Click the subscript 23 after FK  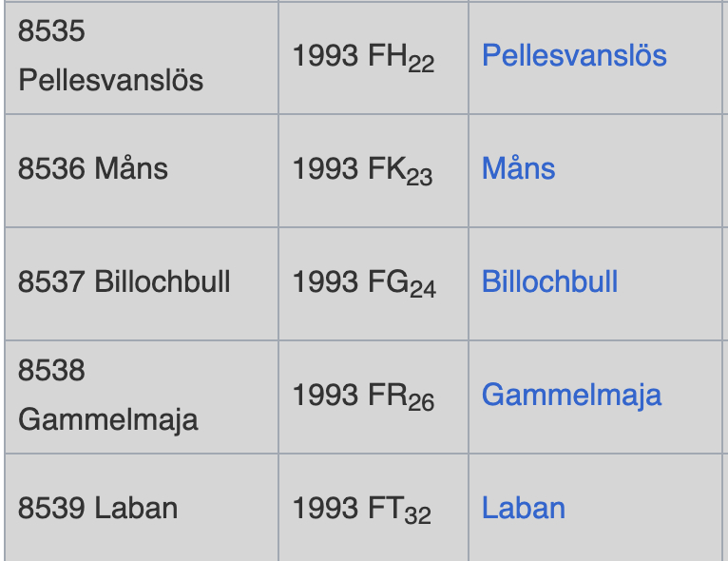419,177
